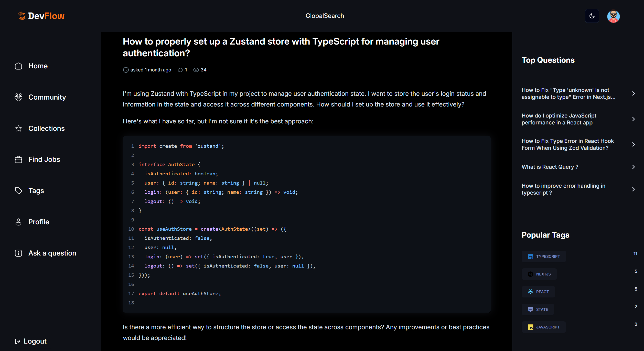Click the views eye icon
This screenshot has width=644, height=351.
[196, 70]
